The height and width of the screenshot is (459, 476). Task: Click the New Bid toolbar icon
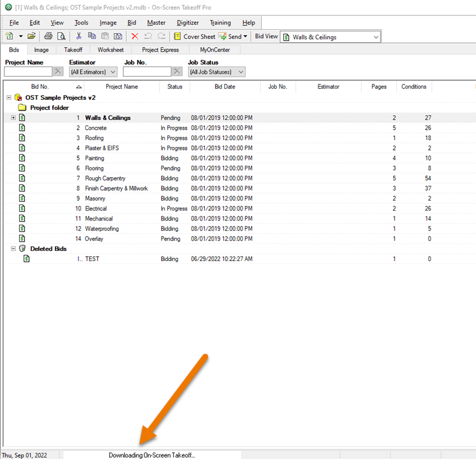coord(10,36)
